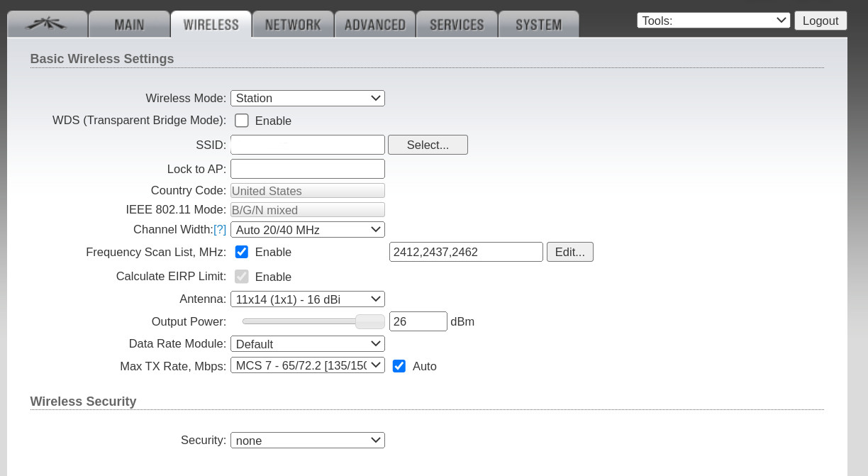Click the Select... button next to SSID
Viewport: 868px width, 476px height.
pyautogui.click(x=428, y=145)
